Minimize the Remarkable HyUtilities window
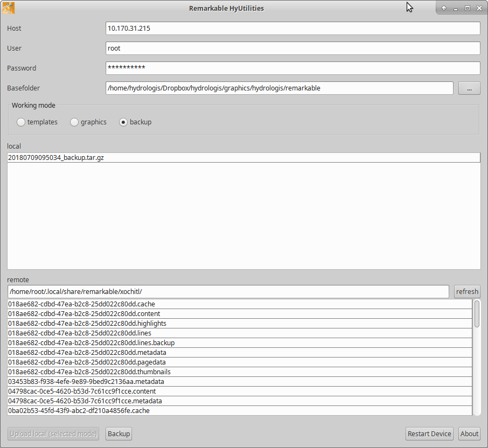This screenshot has width=488, height=448. [456, 9]
